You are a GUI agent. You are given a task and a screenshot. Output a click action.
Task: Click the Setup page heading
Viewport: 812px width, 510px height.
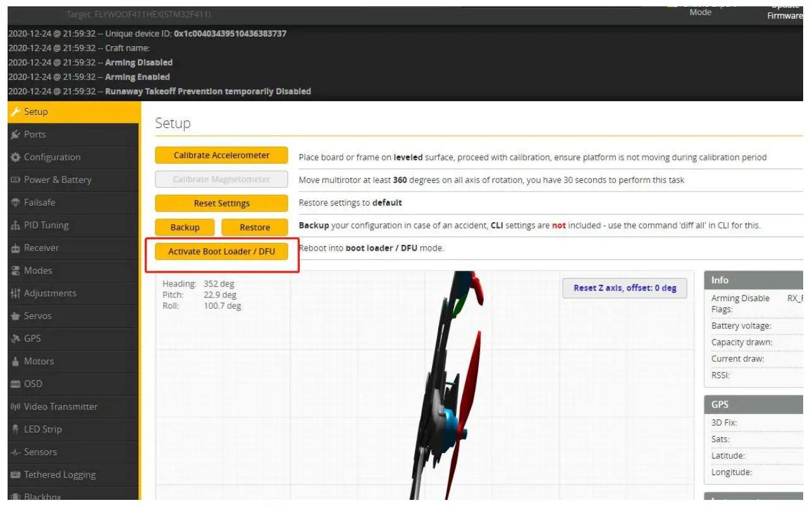[x=173, y=123]
